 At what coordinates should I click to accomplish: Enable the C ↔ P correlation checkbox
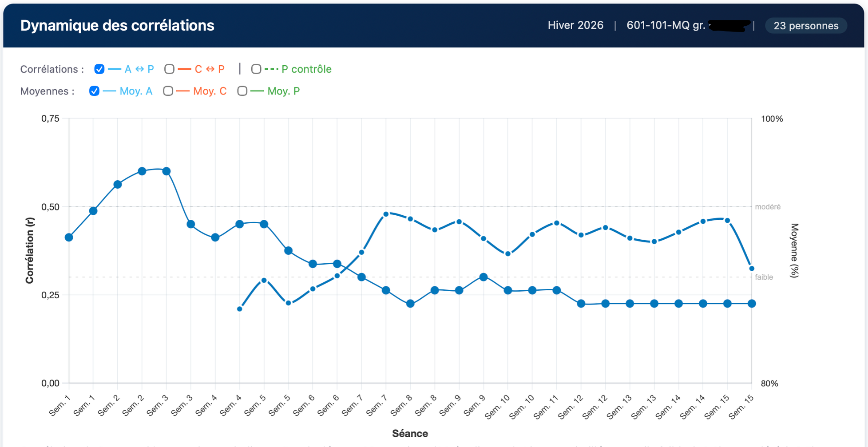[x=169, y=69]
